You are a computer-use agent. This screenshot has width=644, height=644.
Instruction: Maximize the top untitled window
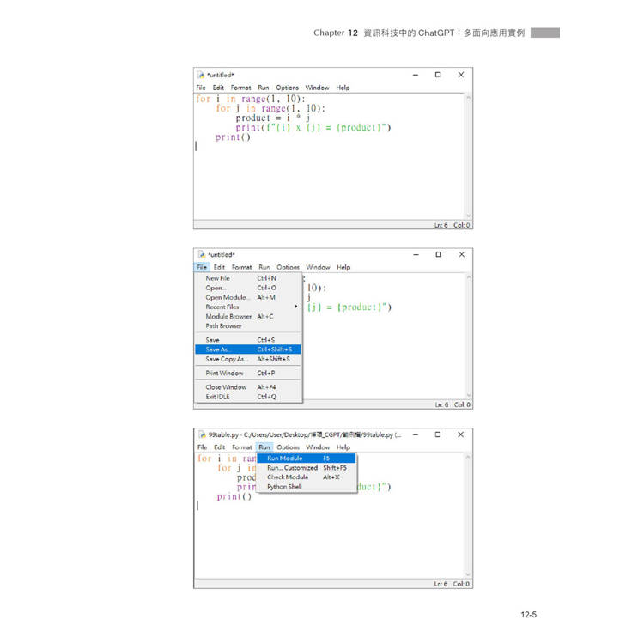pos(438,75)
